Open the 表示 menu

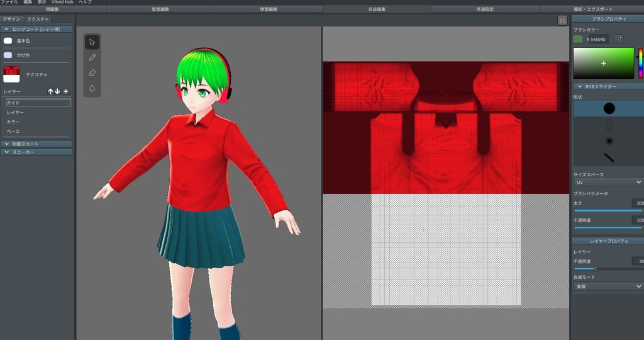[x=42, y=2]
